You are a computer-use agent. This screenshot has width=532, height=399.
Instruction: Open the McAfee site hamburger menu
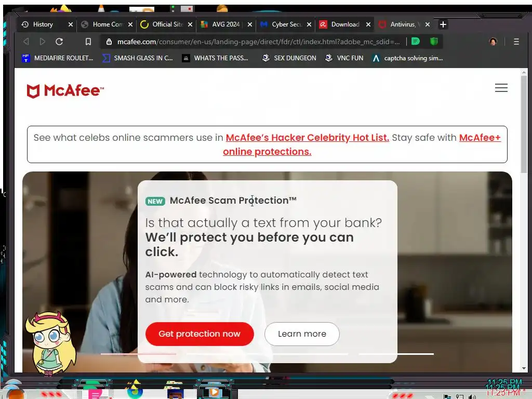(x=501, y=88)
